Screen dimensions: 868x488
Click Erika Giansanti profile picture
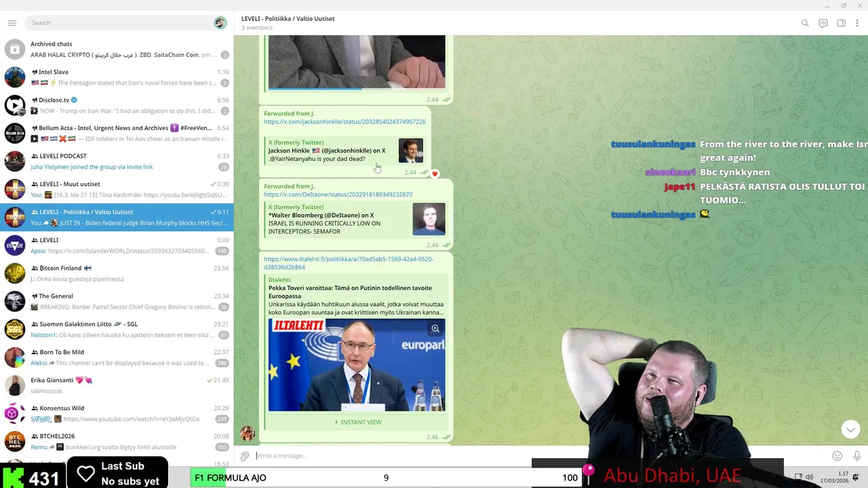[x=15, y=386]
